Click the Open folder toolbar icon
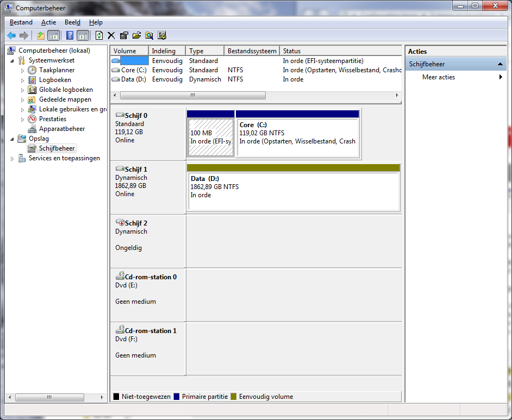 pyautogui.click(x=136, y=35)
